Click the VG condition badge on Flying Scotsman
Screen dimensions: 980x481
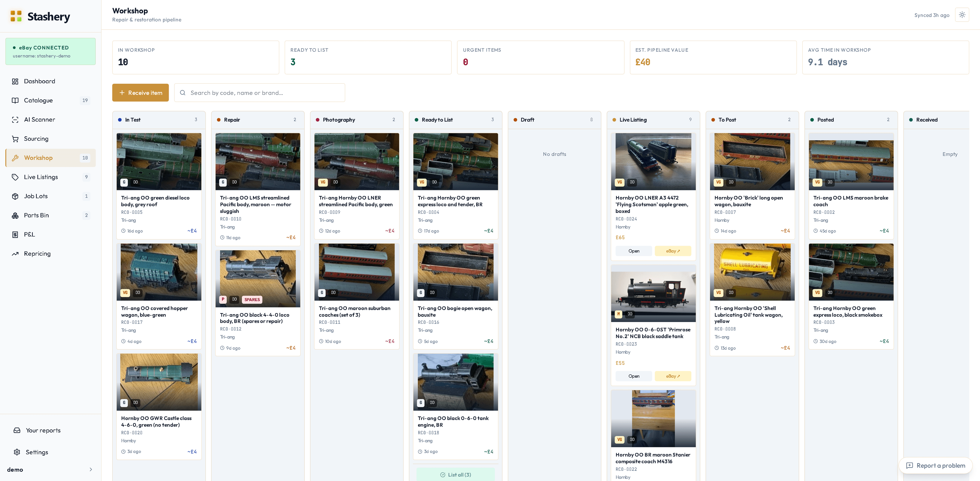coord(620,182)
